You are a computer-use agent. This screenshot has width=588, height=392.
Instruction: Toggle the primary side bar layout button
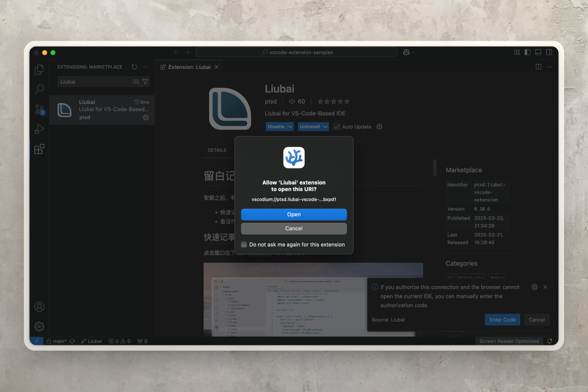pos(527,52)
